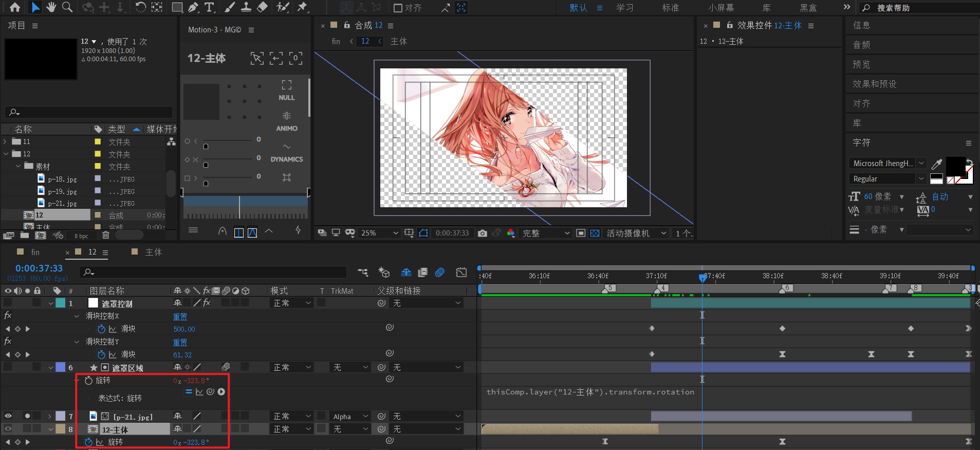980x450 pixels.
Task: Open the Regular font style dropdown
Action: click(887, 178)
